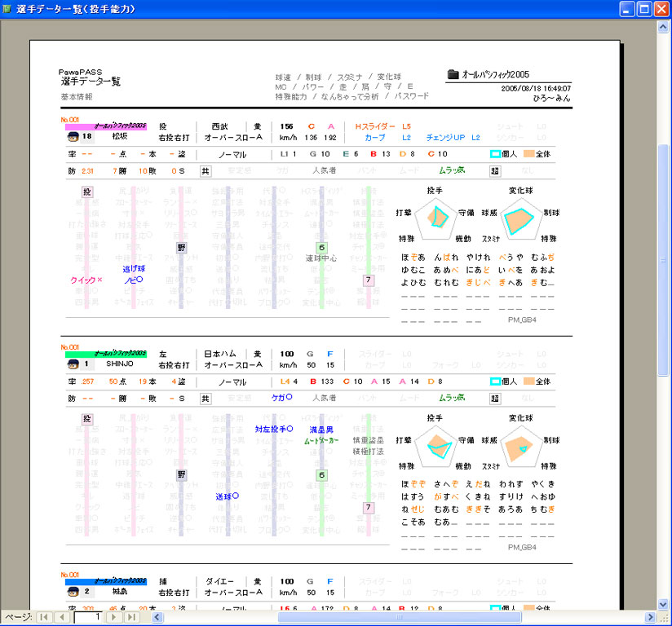
Task: Click the page number input field
Action: click(89, 617)
